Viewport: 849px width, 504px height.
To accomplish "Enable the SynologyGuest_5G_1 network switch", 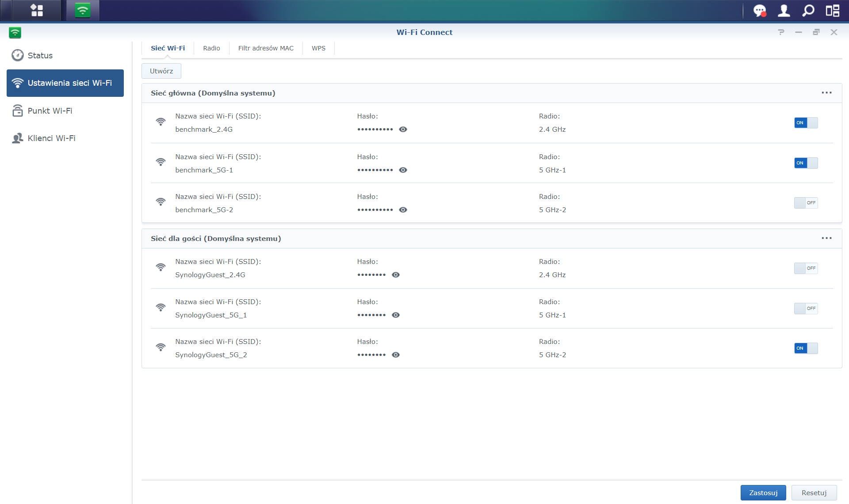I will tap(806, 309).
